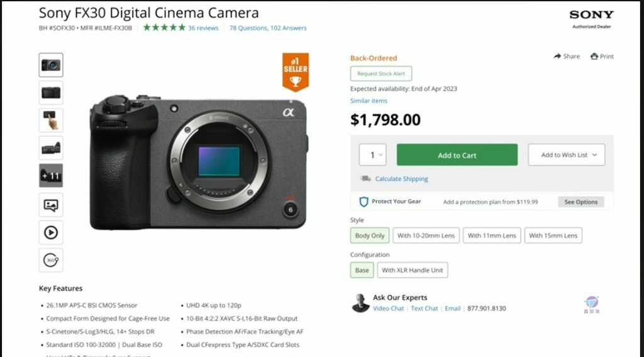This screenshot has width=644, height=357.
Task: Click the Print printer icon
Action: click(594, 56)
